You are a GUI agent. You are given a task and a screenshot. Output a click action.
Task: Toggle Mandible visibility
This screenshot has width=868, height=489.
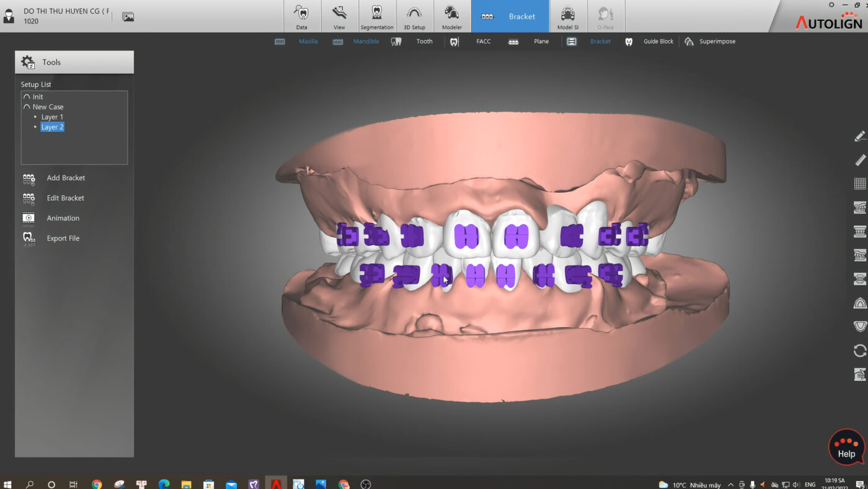[366, 42]
